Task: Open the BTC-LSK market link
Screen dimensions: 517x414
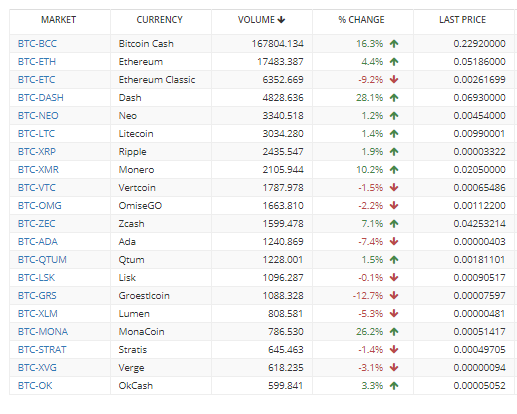Action: click(x=36, y=278)
